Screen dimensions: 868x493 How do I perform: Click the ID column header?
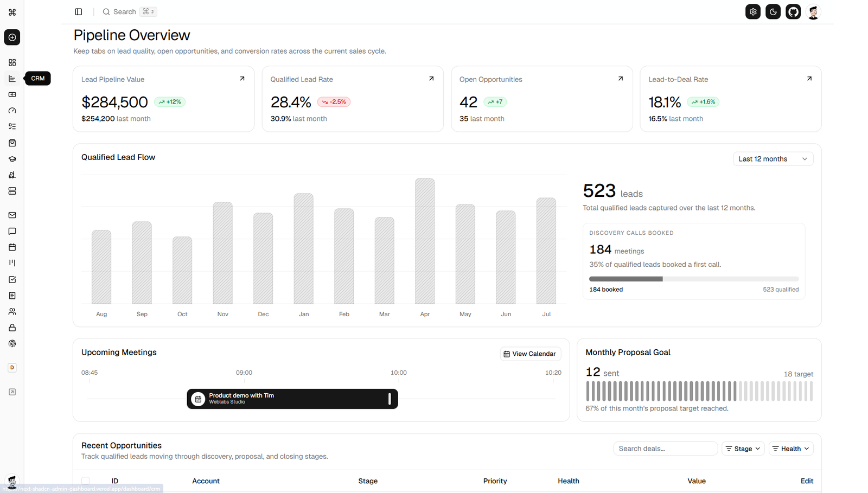click(115, 481)
